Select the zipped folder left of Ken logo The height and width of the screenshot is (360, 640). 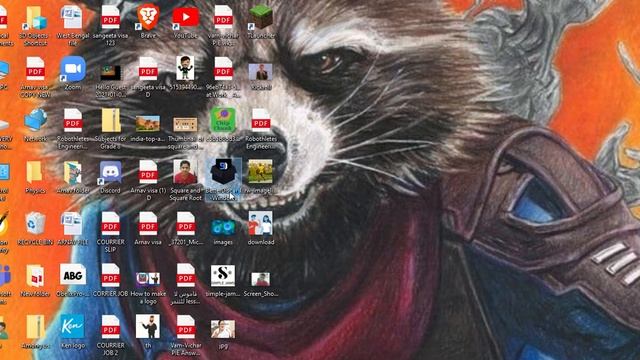coord(35,327)
